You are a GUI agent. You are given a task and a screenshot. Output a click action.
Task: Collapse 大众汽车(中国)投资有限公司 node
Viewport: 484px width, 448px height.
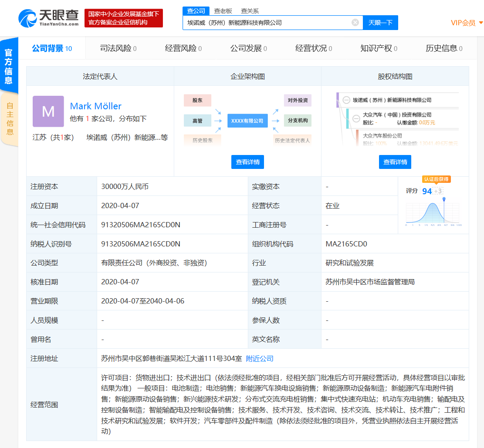pyautogui.click(x=356, y=118)
